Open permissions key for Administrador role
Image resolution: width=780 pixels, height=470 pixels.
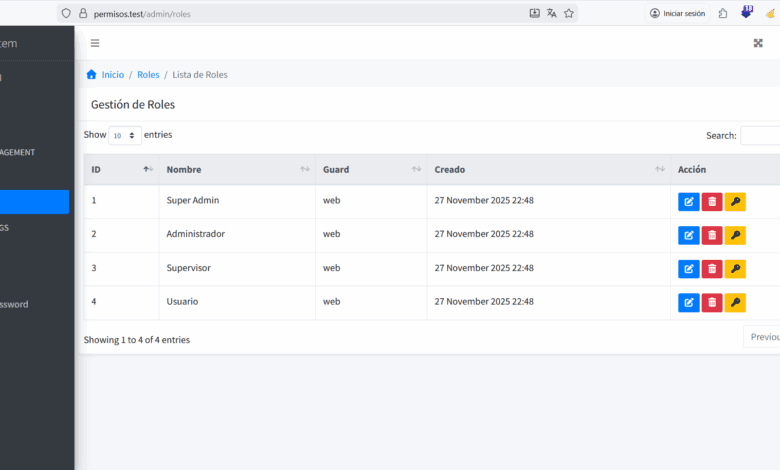click(x=735, y=235)
